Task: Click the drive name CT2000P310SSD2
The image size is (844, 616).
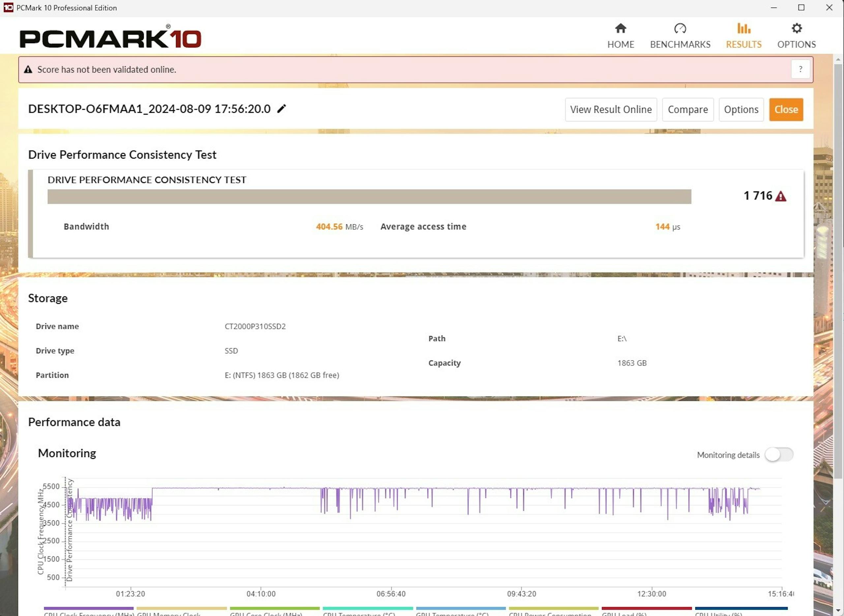Action: point(255,326)
